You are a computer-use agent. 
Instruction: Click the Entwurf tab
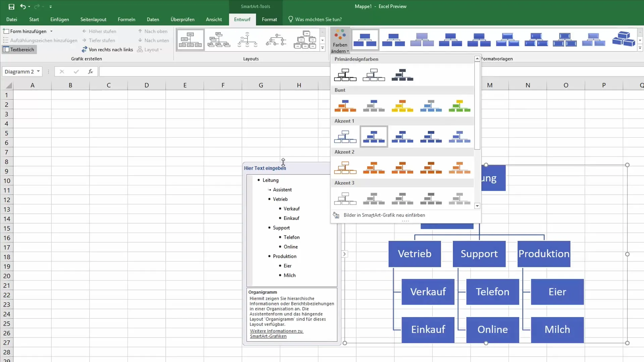(x=242, y=19)
